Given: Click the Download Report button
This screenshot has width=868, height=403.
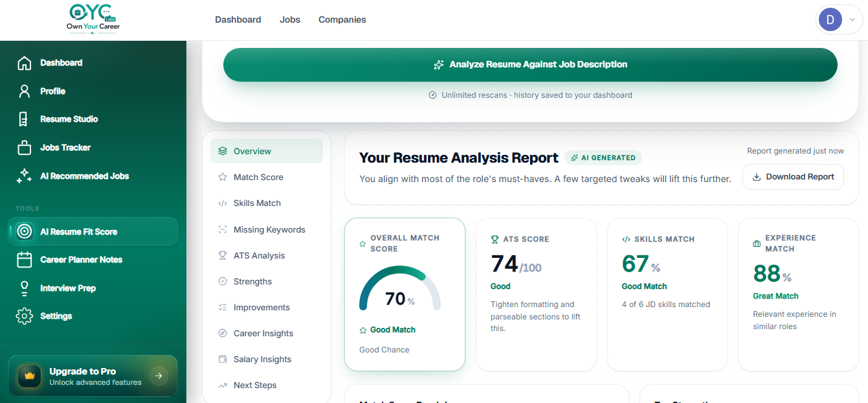Looking at the screenshot, I should [x=793, y=177].
